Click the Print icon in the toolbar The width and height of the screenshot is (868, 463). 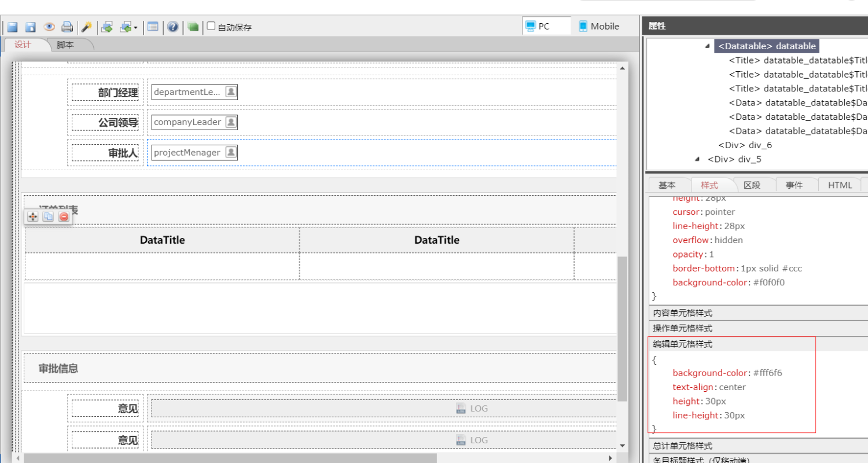click(x=67, y=27)
